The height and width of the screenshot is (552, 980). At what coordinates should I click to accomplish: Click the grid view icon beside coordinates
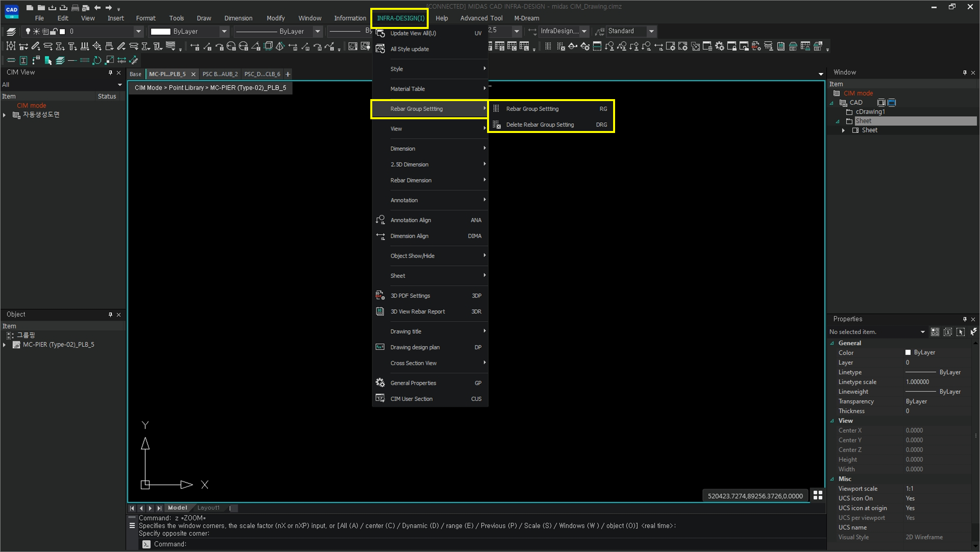(818, 495)
